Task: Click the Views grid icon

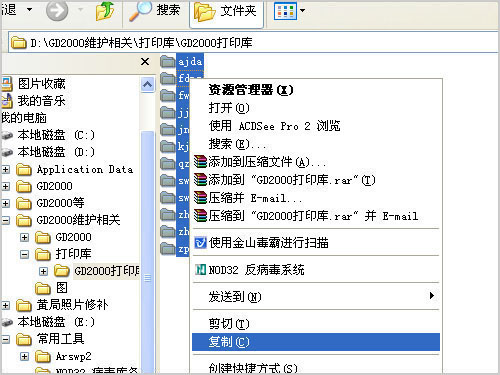Action: [285, 11]
